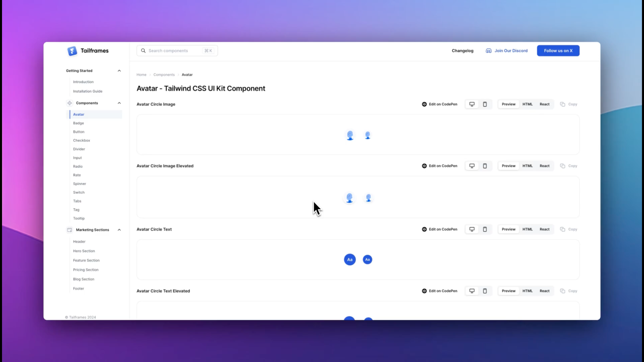644x362 pixels.
Task: Collapse the Marketing Sections chevron
Action: 119,230
